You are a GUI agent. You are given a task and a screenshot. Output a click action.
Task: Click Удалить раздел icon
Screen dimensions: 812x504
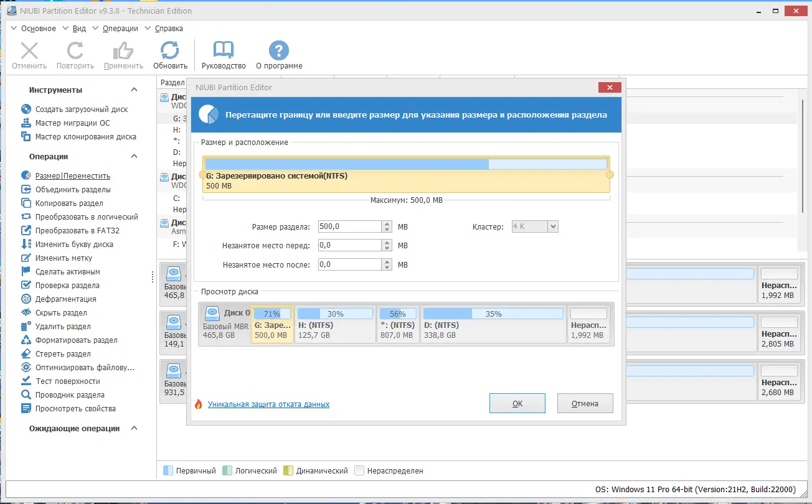click(x=26, y=326)
